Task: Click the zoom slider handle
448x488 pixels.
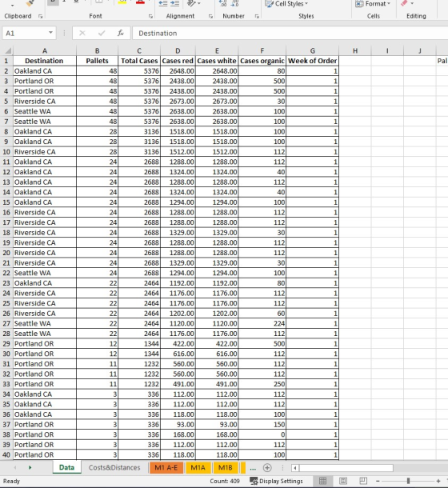Action: pyautogui.click(x=408, y=481)
